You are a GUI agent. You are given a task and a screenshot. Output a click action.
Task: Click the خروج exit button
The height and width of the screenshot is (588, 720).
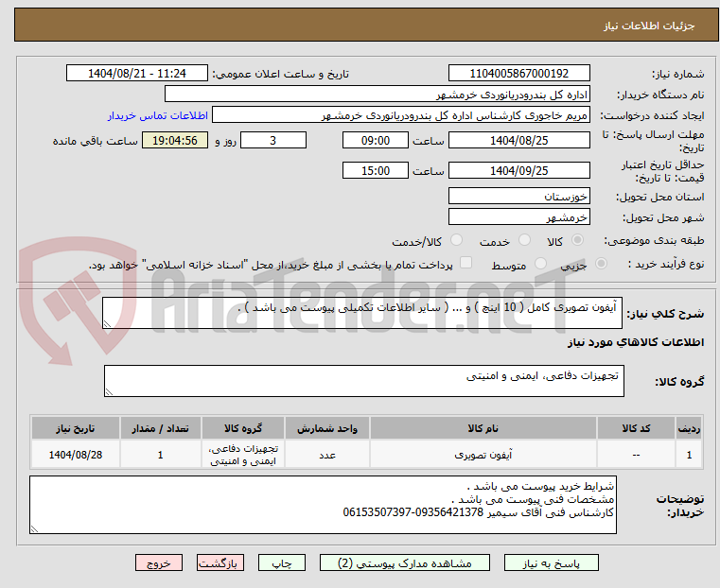click(x=159, y=562)
